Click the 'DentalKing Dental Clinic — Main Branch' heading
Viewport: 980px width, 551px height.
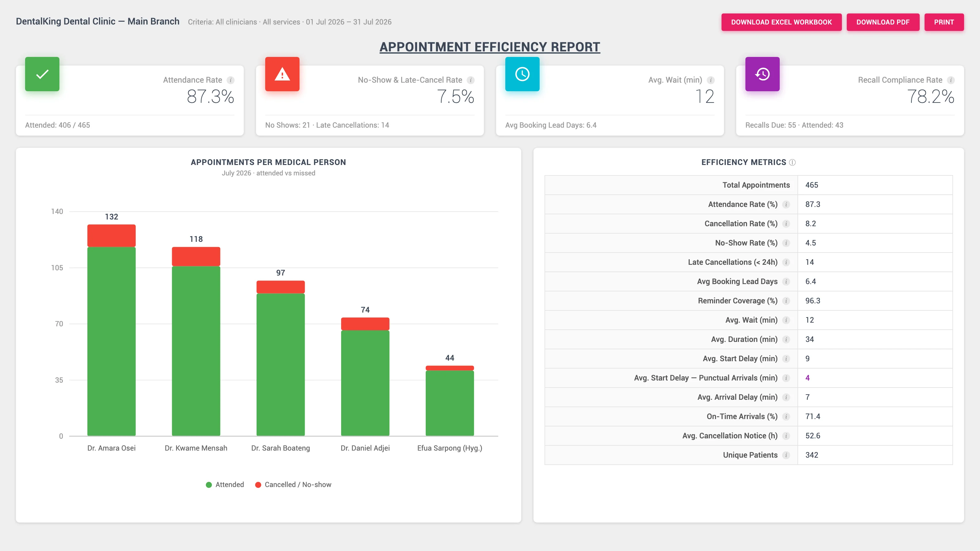click(x=97, y=21)
